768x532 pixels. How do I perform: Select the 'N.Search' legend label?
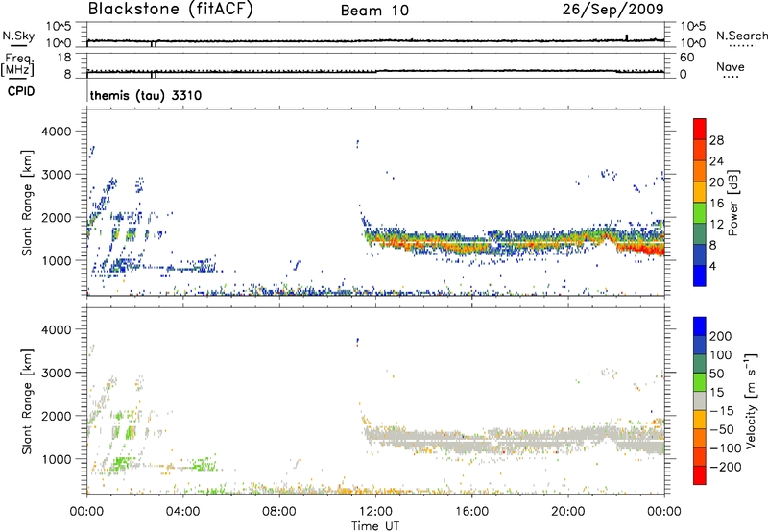[741, 36]
